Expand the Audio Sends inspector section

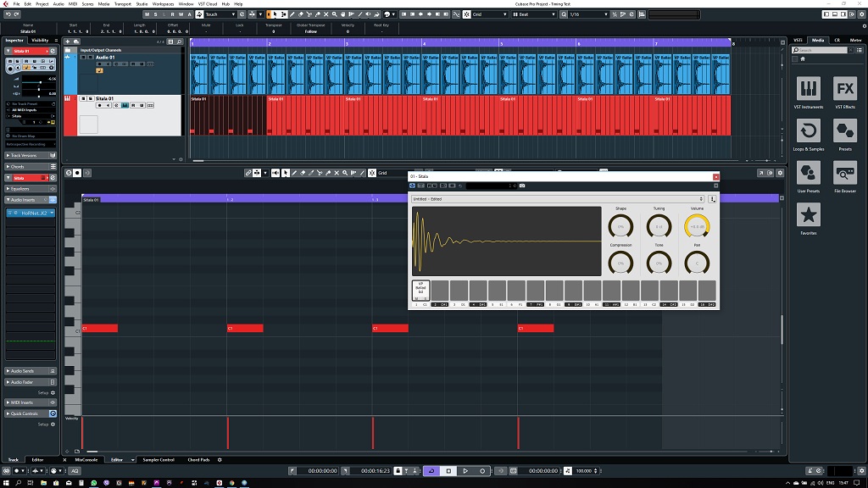click(x=31, y=371)
